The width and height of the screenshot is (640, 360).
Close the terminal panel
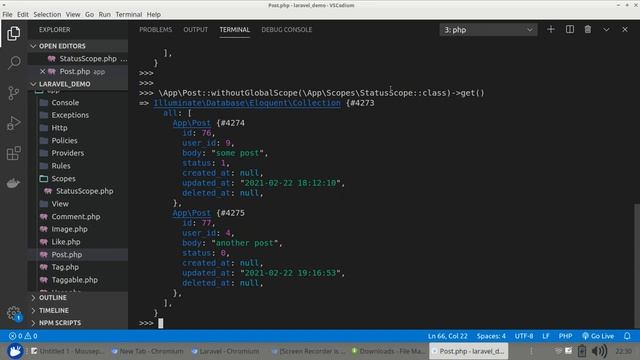coord(625,29)
